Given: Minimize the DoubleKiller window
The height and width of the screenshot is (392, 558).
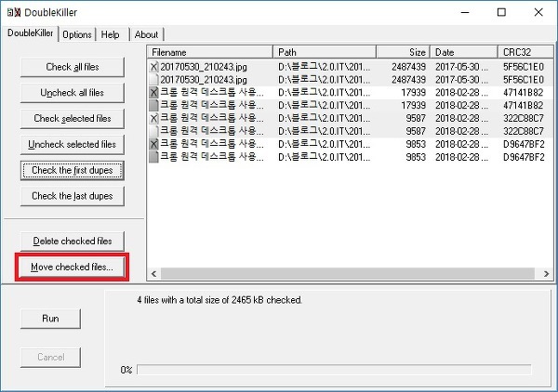Looking at the screenshot, I should pyautogui.click(x=465, y=12).
